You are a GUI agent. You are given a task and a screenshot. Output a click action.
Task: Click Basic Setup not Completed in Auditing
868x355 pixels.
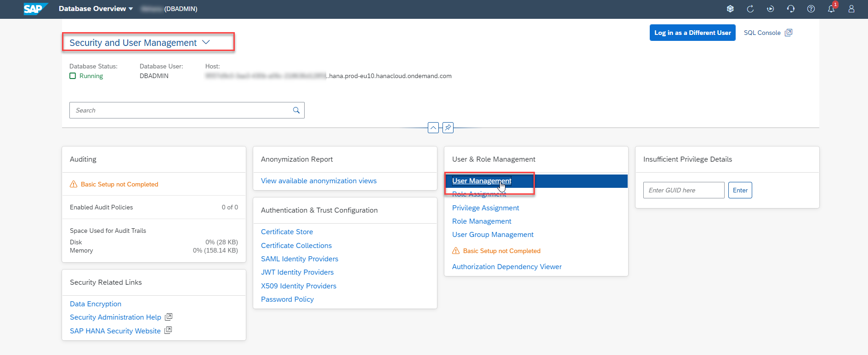tap(119, 184)
